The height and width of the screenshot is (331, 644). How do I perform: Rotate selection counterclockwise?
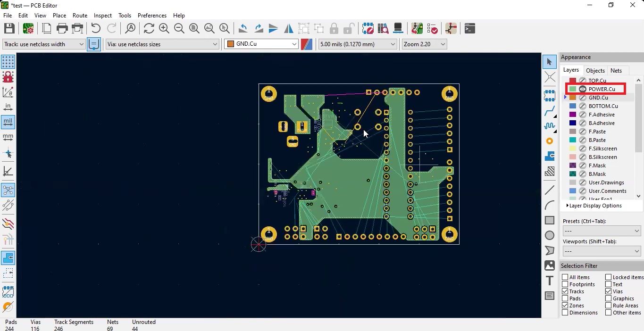click(243, 28)
